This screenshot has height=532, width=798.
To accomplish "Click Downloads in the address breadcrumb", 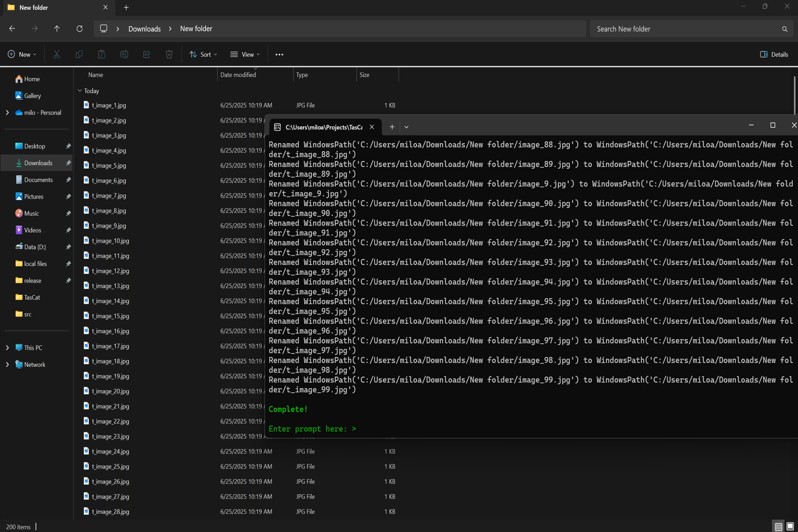I will pos(144,29).
